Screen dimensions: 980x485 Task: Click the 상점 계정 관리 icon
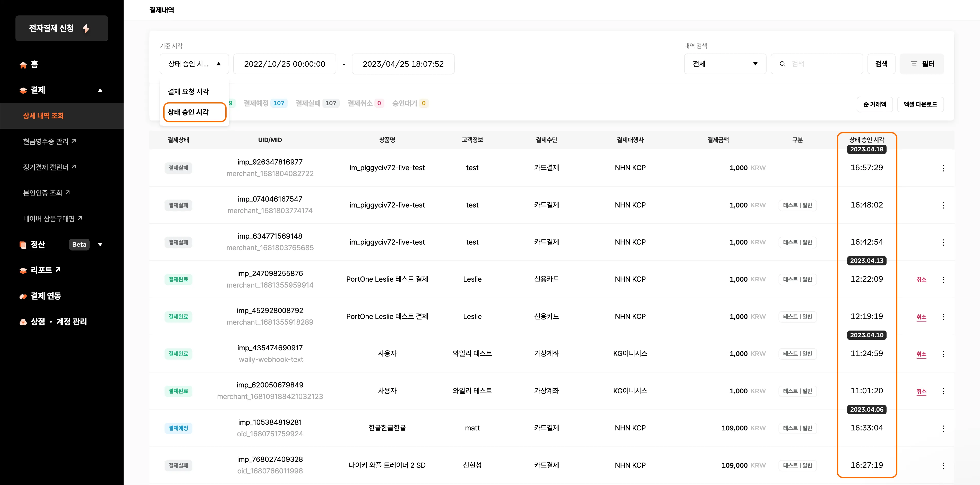23,322
